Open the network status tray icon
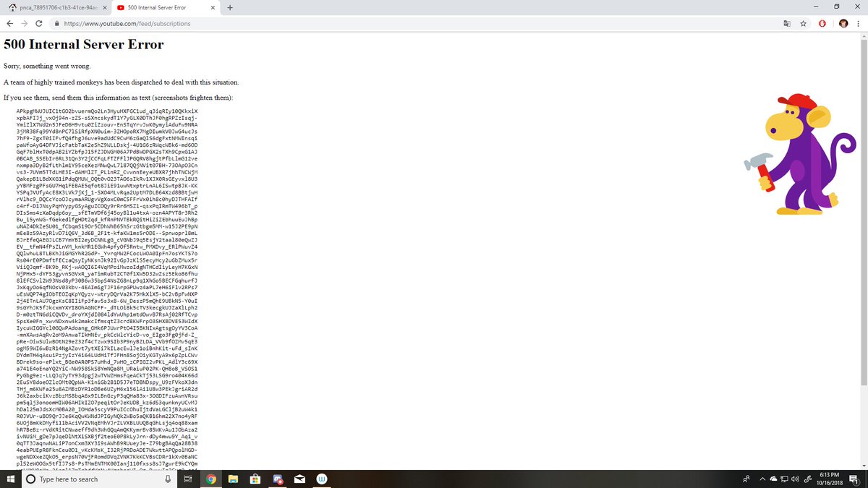Screen dimensions: 868x488 [784, 479]
